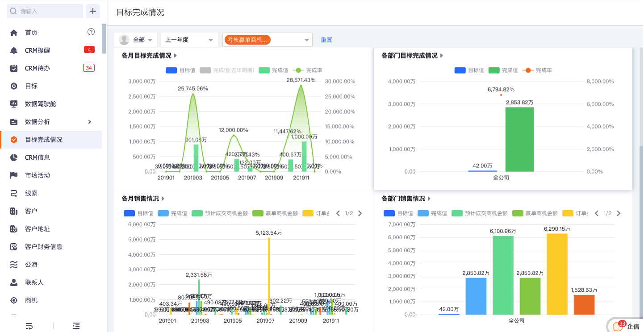Go to the next legend page in 各月销售情况
Image resolution: width=644 pixels, height=332 pixels.
point(360,213)
